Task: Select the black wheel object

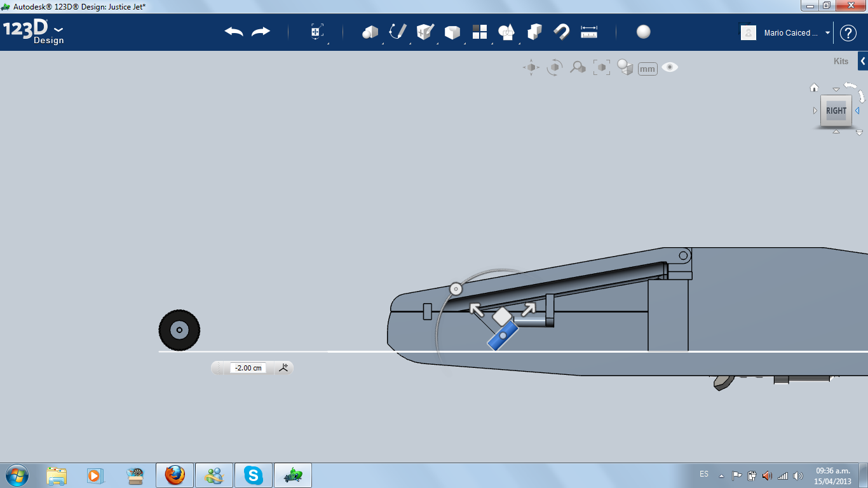Action: [x=179, y=330]
